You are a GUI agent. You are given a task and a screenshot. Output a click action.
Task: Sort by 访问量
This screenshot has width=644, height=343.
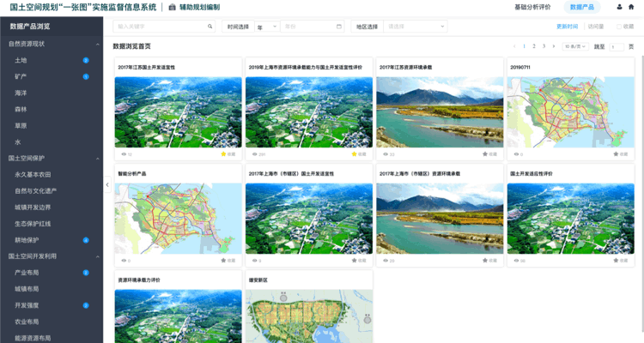[x=596, y=27]
